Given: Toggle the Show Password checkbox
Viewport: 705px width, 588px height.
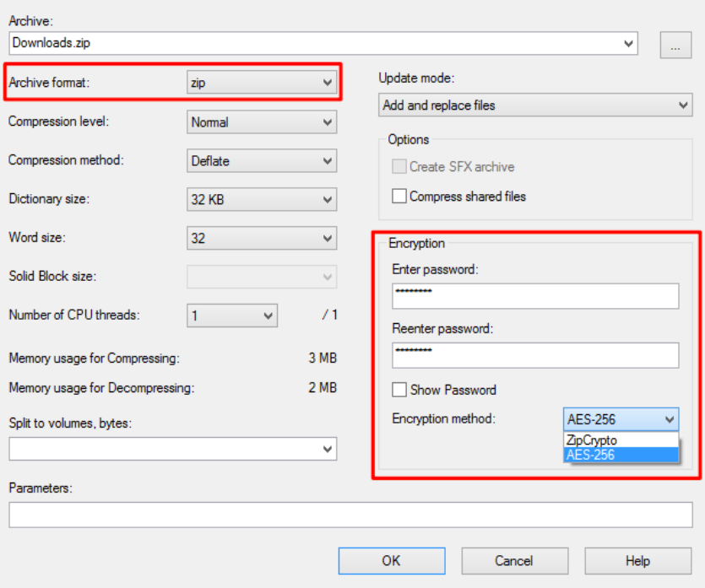Looking at the screenshot, I should click(400, 390).
